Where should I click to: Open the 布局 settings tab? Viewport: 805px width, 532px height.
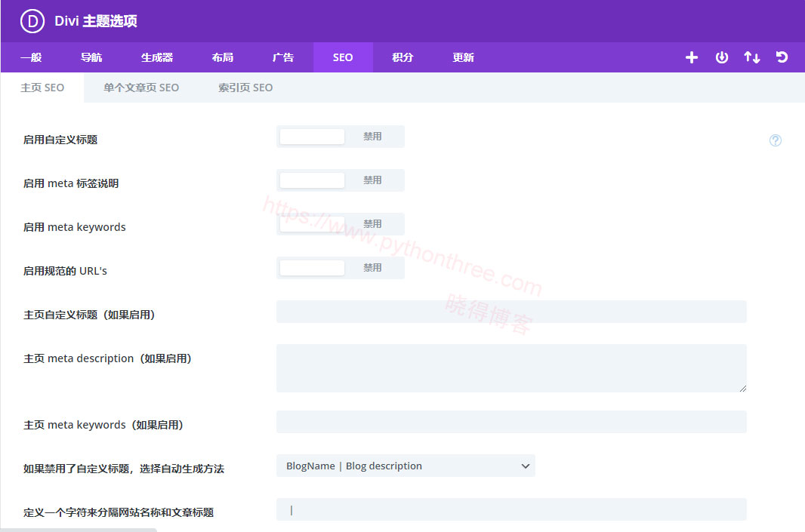[223, 57]
